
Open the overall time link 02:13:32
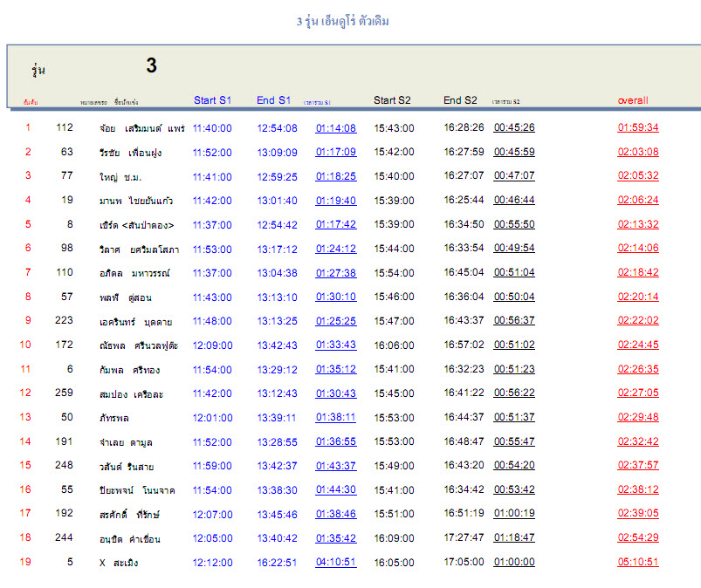[x=637, y=224]
